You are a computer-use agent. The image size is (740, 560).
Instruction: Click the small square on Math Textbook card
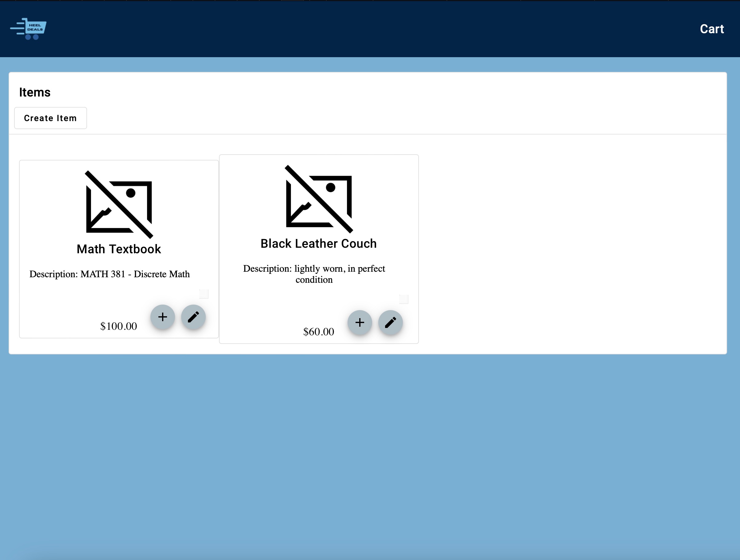pyautogui.click(x=204, y=294)
